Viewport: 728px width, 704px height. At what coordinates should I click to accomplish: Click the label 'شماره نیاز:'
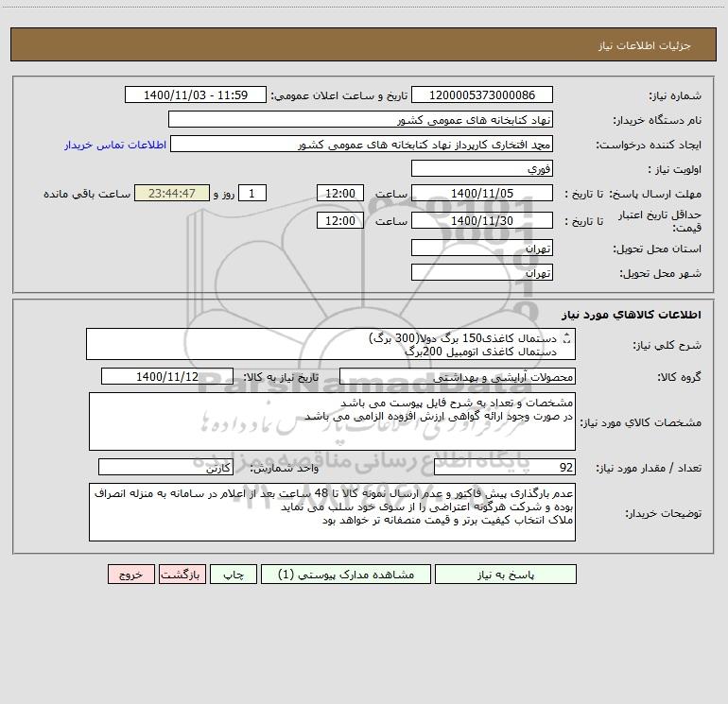pyautogui.click(x=675, y=95)
